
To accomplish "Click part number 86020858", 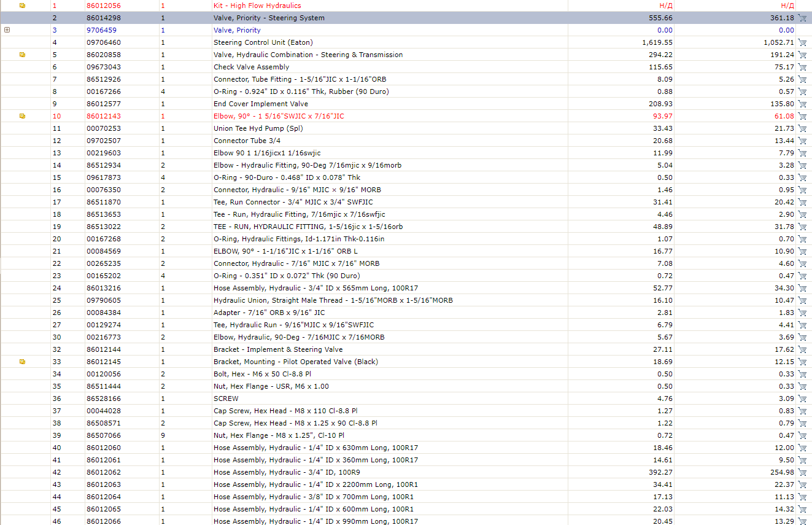I will (104, 55).
